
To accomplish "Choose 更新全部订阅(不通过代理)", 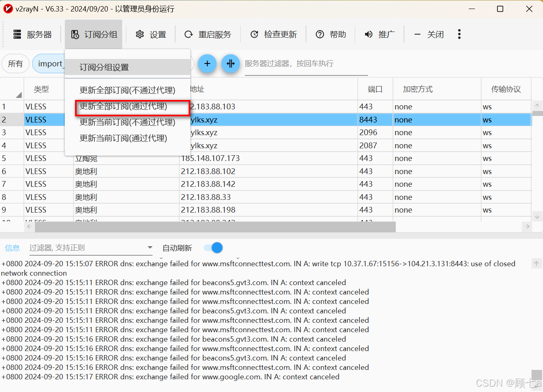I will pyautogui.click(x=128, y=90).
